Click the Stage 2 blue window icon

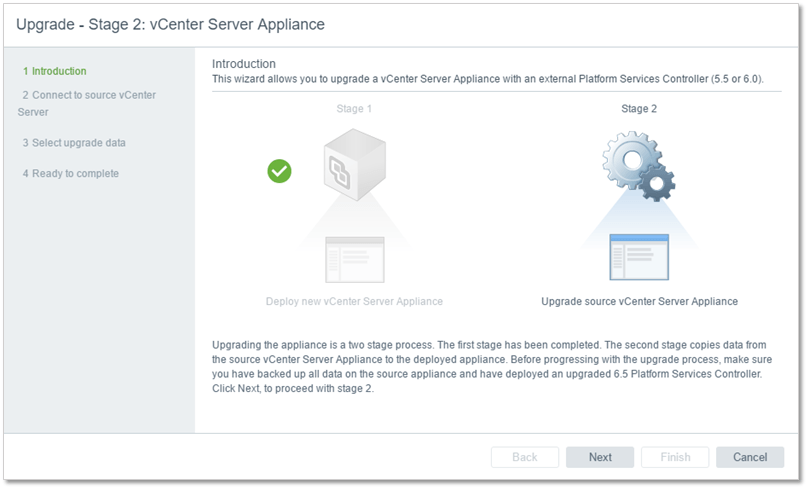click(x=639, y=257)
